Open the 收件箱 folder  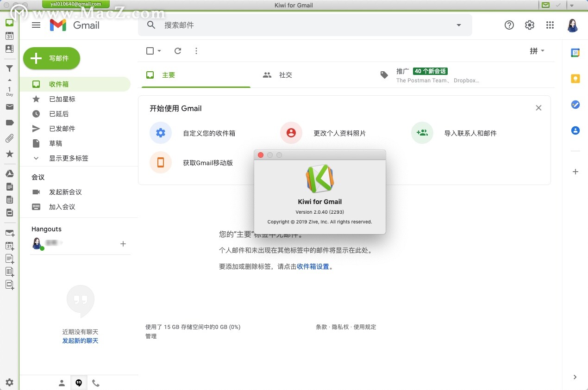(75, 84)
